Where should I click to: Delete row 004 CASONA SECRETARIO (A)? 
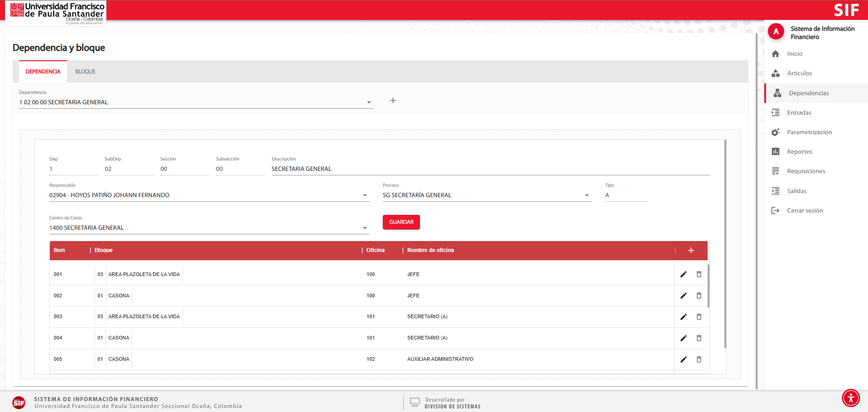[x=699, y=338]
